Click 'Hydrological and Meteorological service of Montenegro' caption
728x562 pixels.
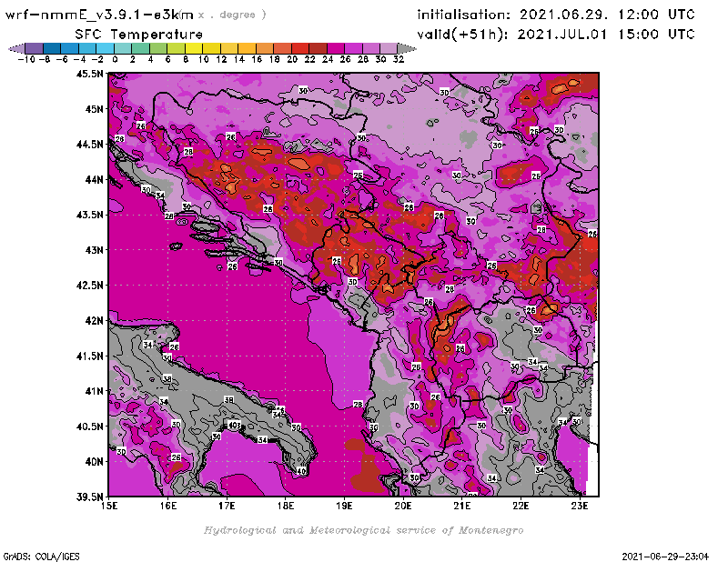[x=363, y=530]
